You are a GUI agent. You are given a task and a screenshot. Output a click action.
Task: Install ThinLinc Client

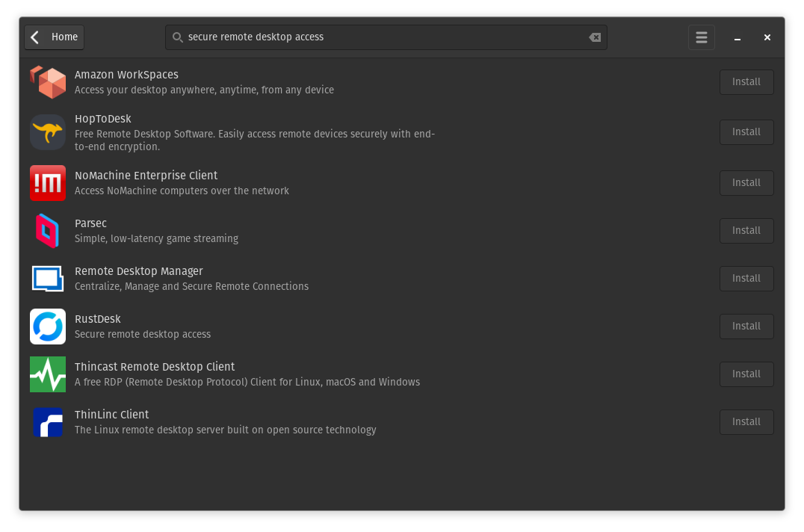pos(746,422)
